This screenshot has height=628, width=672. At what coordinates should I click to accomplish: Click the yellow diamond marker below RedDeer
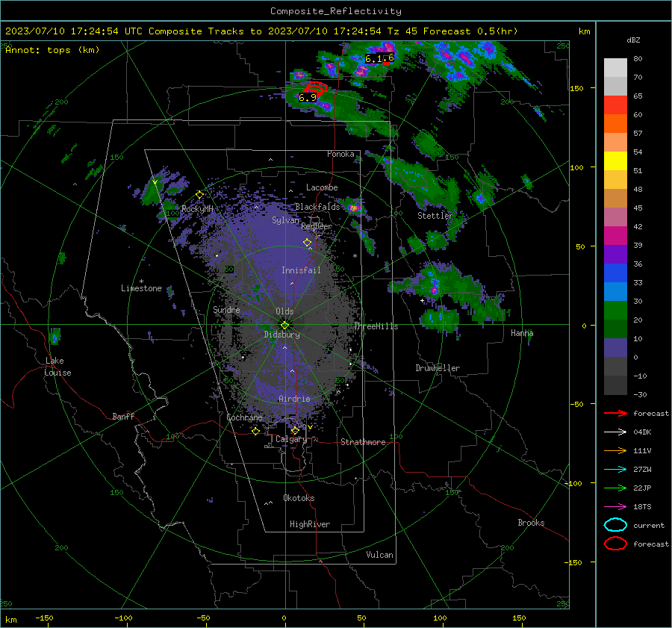coord(308,242)
